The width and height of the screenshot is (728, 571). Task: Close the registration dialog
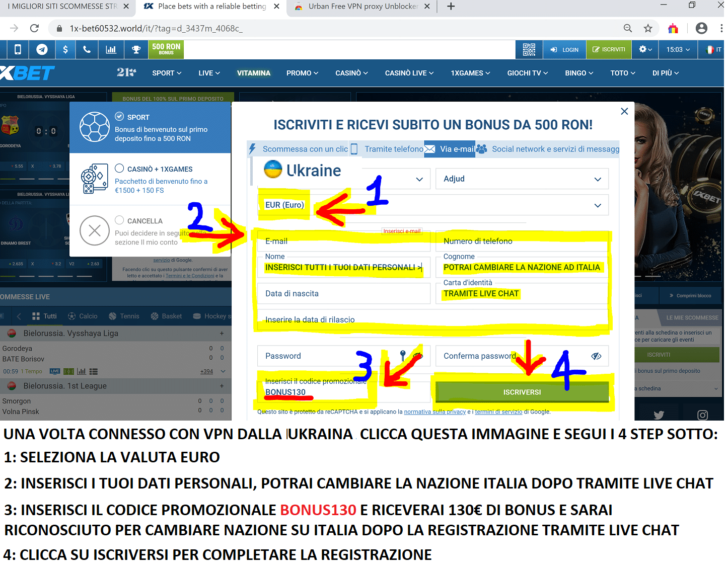[x=624, y=111]
